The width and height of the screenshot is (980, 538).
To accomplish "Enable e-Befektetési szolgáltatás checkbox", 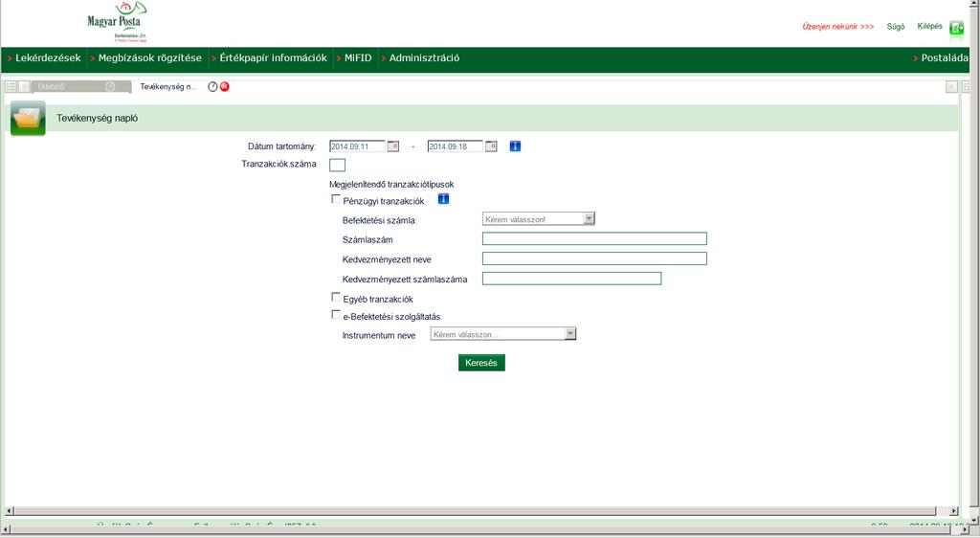I will coord(336,314).
